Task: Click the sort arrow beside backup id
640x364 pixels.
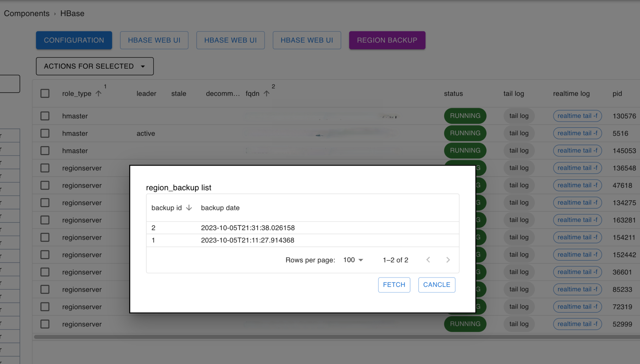Action: (189, 208)
